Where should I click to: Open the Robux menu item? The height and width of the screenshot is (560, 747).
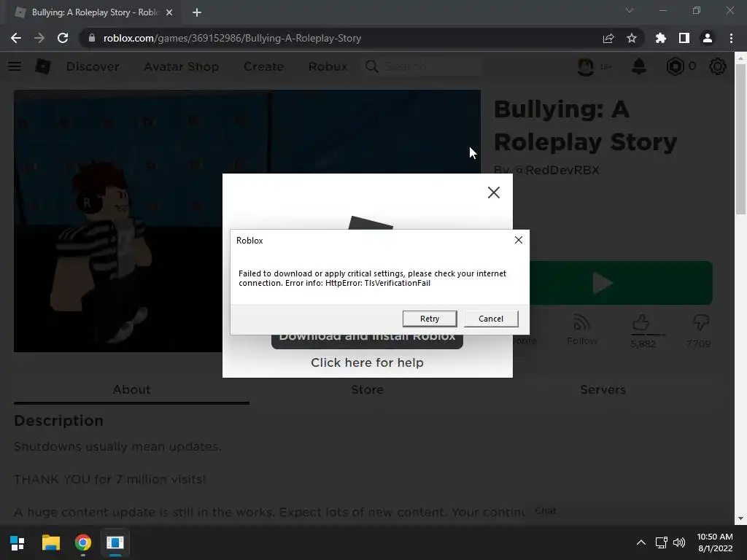[x=328, y=66]
